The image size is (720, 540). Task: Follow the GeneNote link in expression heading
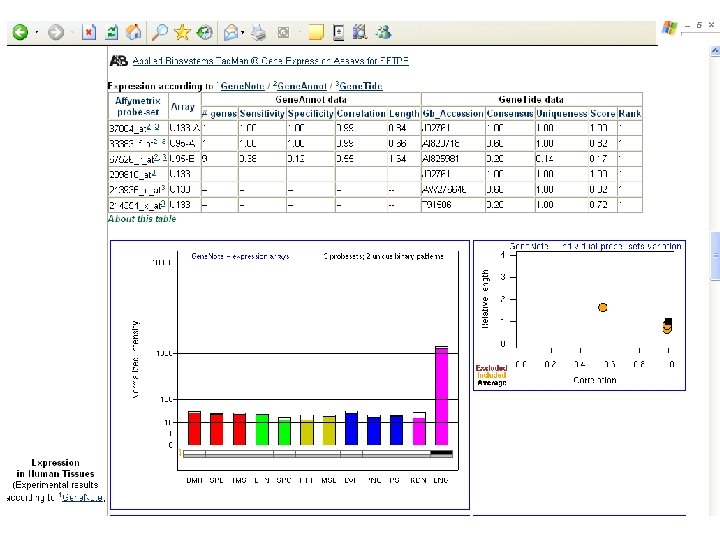[242, 86]
